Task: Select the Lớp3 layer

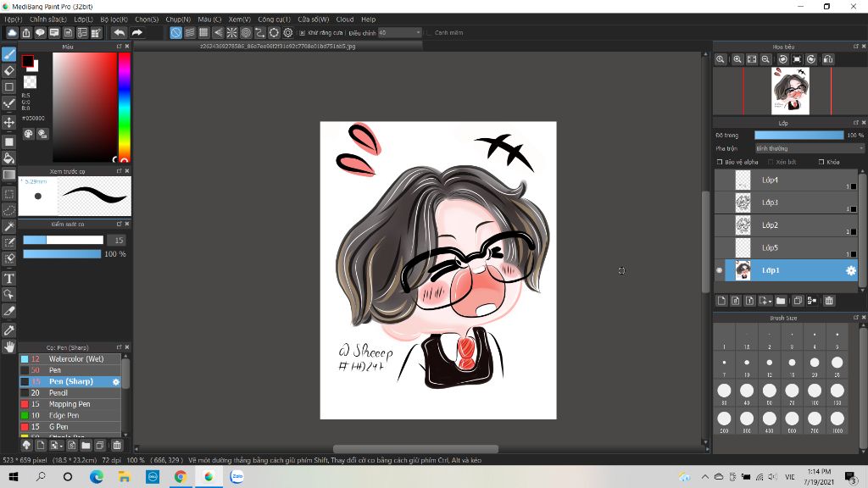Action: pyautogui.click(x=786, y=202)
